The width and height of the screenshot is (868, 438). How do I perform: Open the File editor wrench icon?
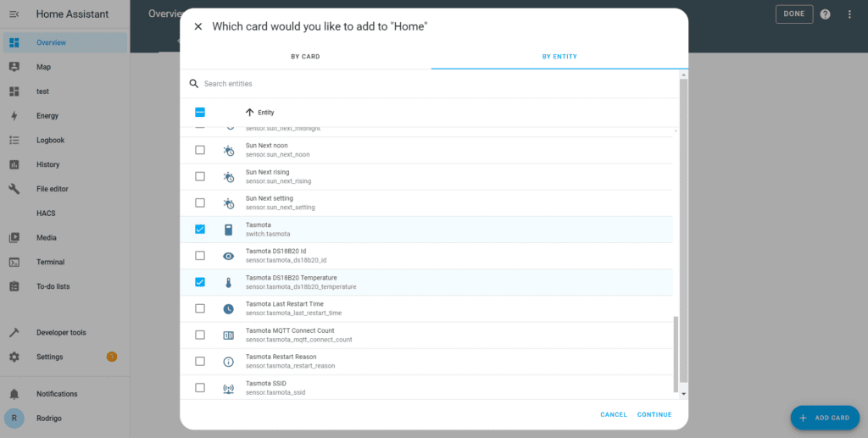point(14,189)
